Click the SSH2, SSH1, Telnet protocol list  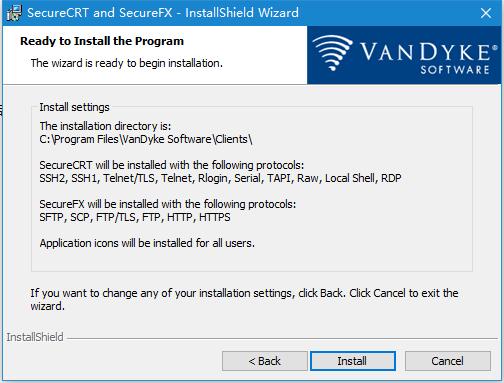pyautogui.click(x=220, y=178)
